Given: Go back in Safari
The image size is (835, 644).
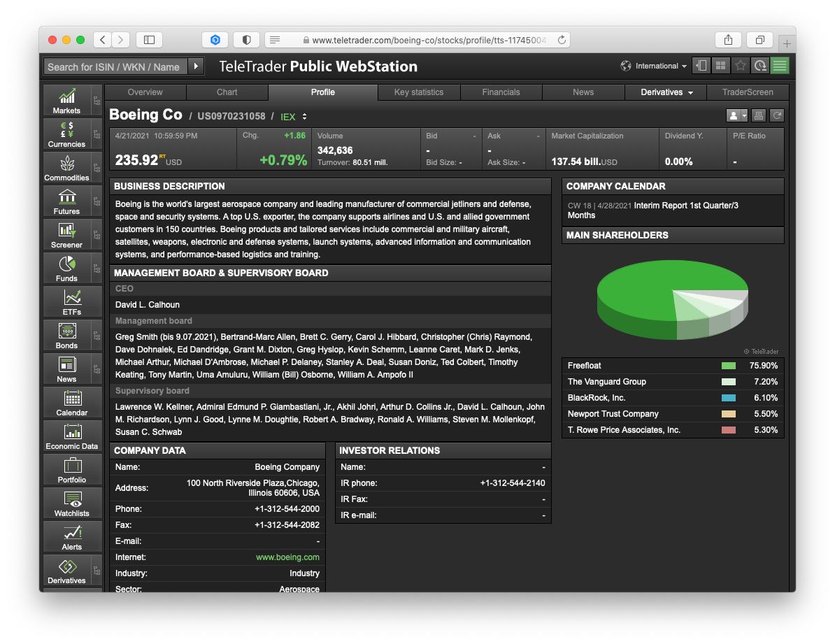Looking at the screenshot, I should [103, 40].
